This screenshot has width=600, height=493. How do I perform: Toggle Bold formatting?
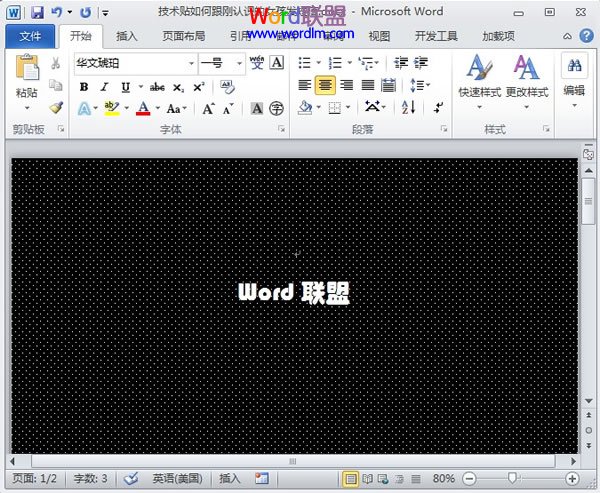coord(84,87)
